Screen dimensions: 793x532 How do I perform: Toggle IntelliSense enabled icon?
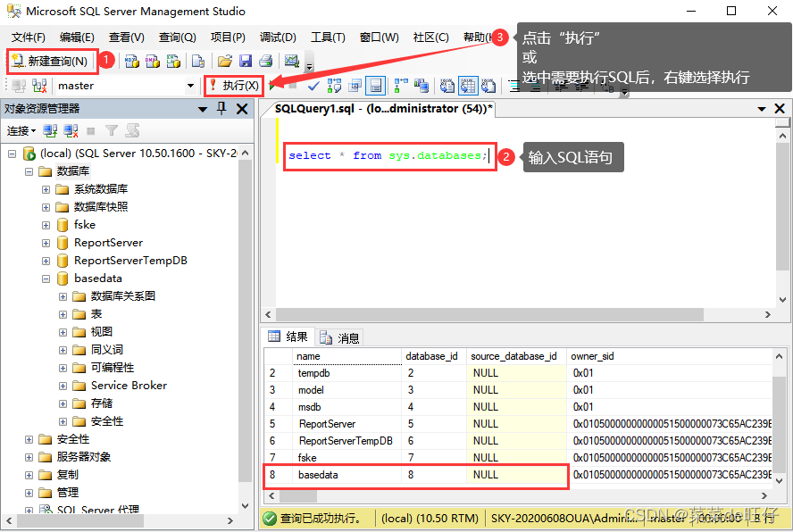coord(375,86)
